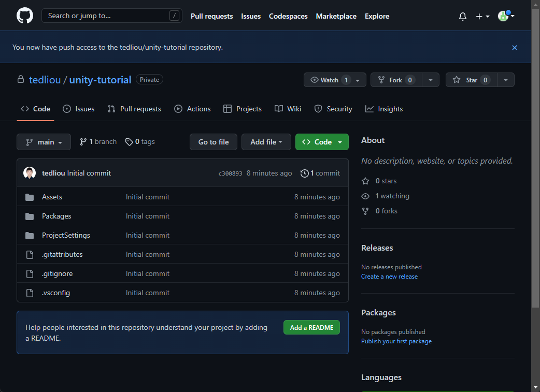Image resolution: width=540 pixels, height=392 pixels.
Task: Open Marketplace in top navigation
Action: pyautogui.click(x=336, y=16)
